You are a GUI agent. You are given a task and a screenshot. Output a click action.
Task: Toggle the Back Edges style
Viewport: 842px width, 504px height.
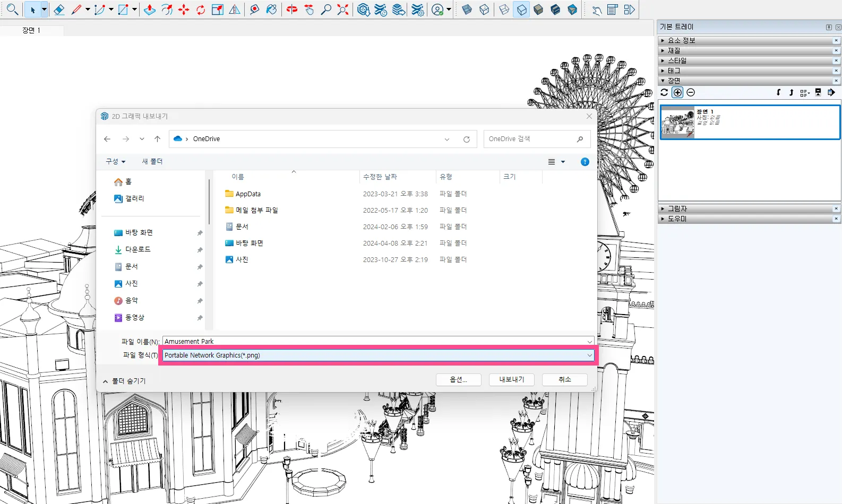[484, 10]
